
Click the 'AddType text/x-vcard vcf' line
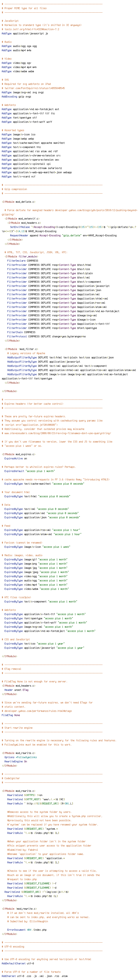(x=19, y=177)
